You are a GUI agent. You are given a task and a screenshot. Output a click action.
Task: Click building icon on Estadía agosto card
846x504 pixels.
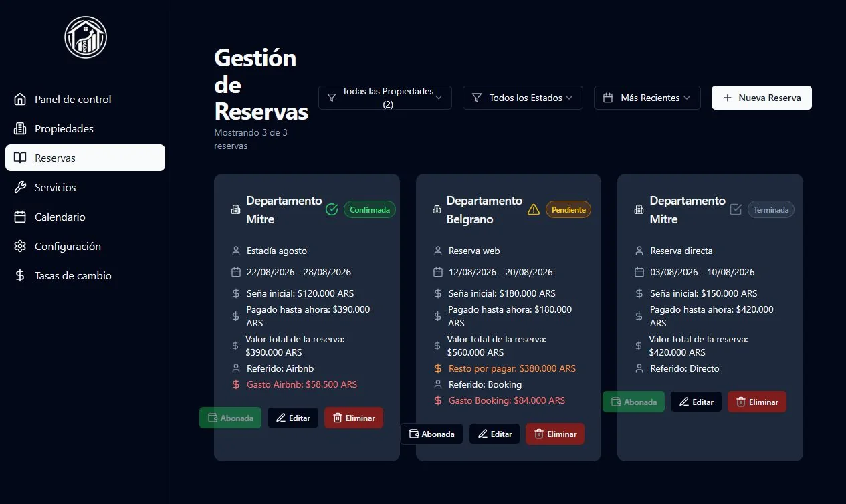235,210
